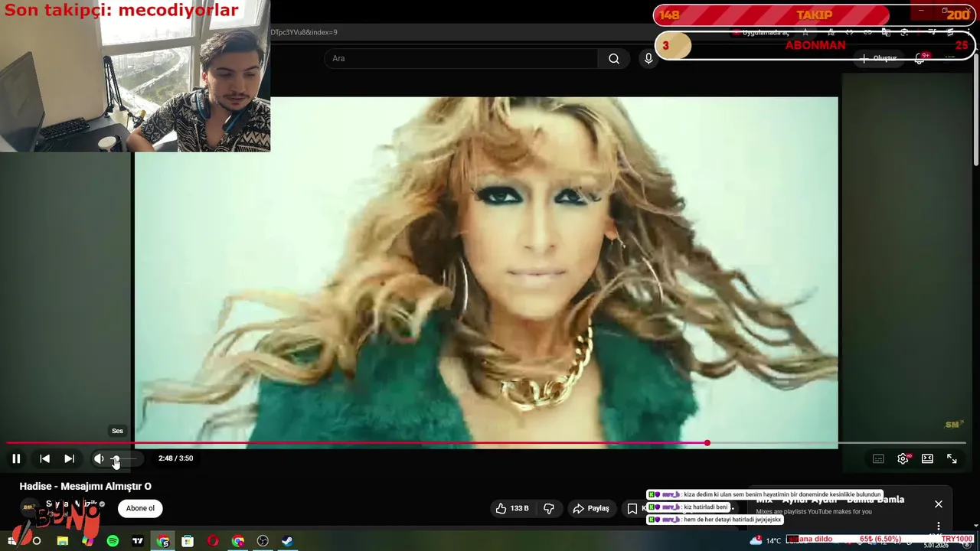The height and width of the screenshot is (551, 980).
Task: Open Spotify from the taskbar
Action: 113,541
